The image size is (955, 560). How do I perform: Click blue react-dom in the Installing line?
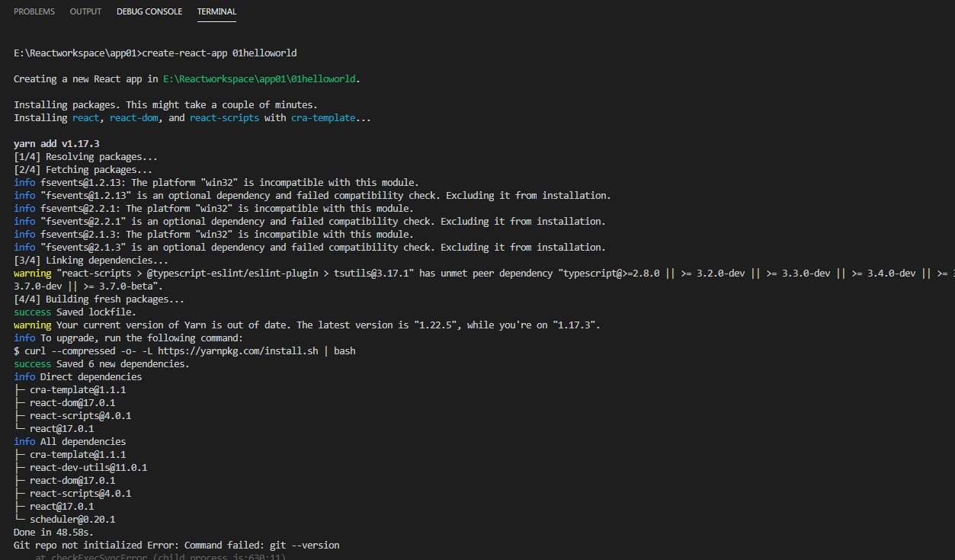coord(135,118)
